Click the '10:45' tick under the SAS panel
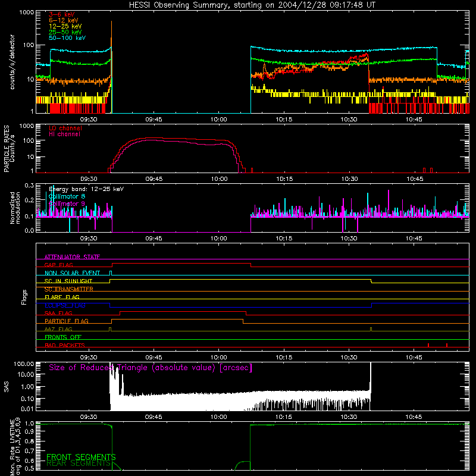The image size is (476, 476). click(x=414, y=417)
